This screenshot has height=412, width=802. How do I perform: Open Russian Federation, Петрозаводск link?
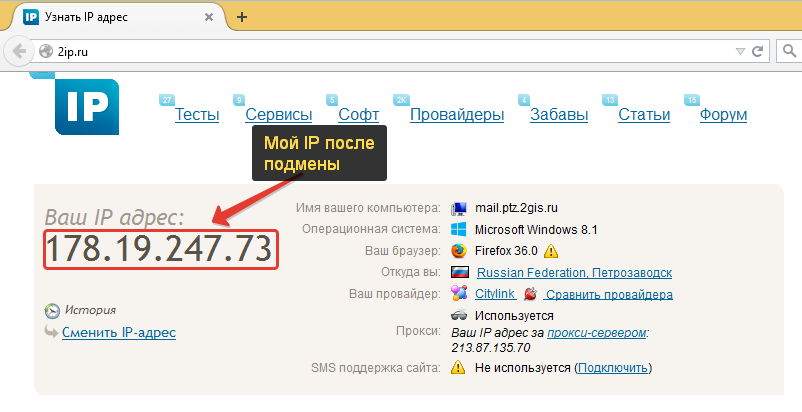(x=574, y=272)
